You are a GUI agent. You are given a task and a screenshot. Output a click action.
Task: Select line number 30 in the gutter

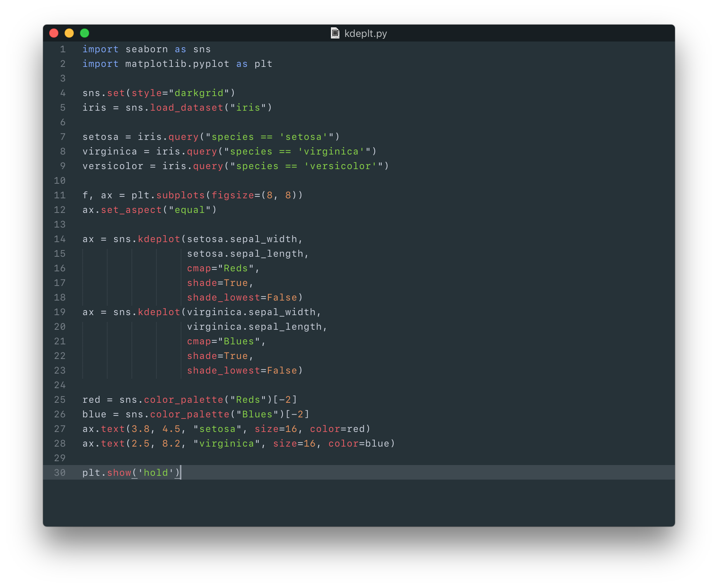point(60,473)
